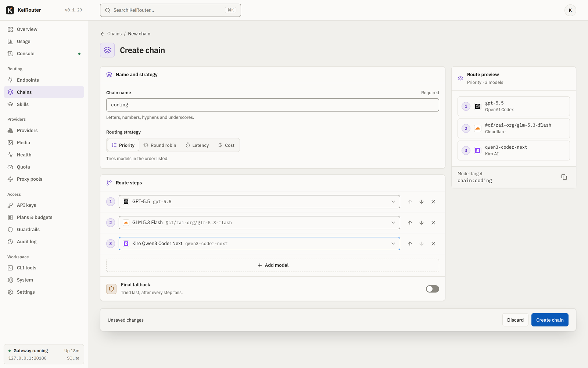Screen dimensions: 588x368
Task: Discard the unsaved changes
Action: [x=515, y=320]
